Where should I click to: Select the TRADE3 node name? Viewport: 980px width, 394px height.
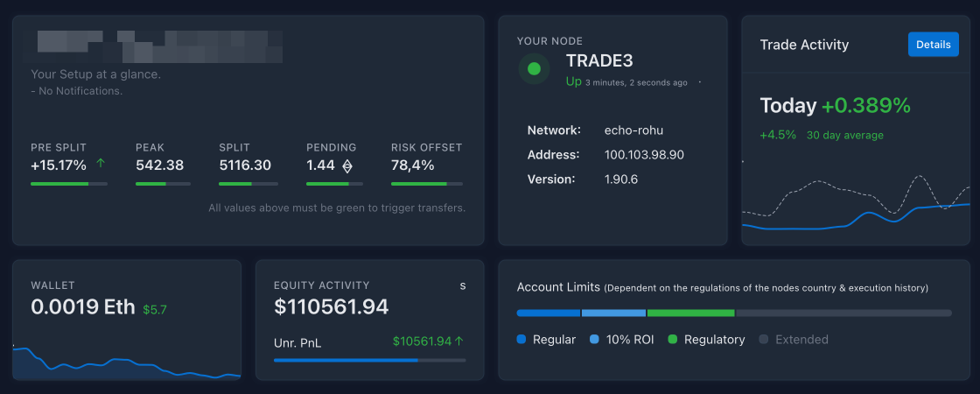pos(599,61)
